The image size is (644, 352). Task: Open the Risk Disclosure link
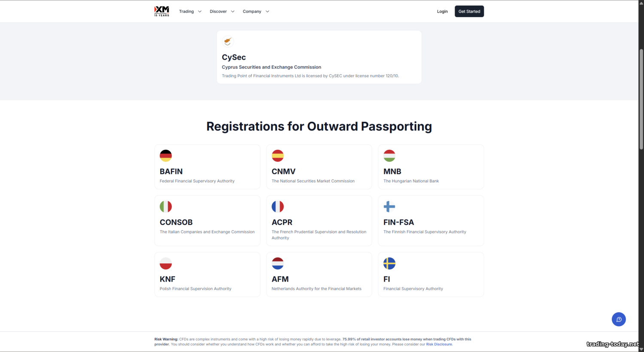[x=439, y=344]
